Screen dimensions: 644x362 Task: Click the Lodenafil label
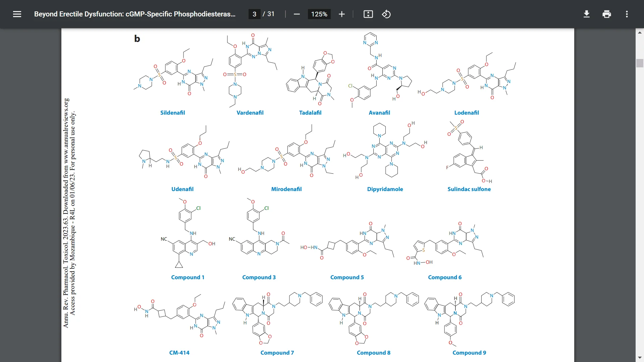(467, 113)
